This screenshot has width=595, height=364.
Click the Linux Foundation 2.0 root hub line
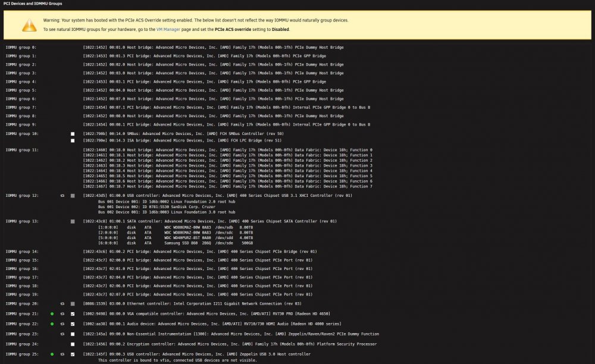click(x=167, y=202)
